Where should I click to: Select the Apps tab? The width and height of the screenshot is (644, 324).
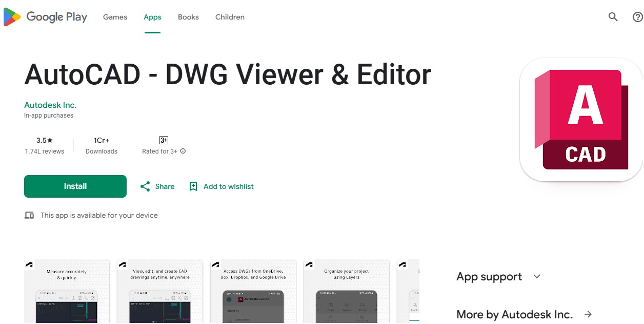(x=152, y=17)
